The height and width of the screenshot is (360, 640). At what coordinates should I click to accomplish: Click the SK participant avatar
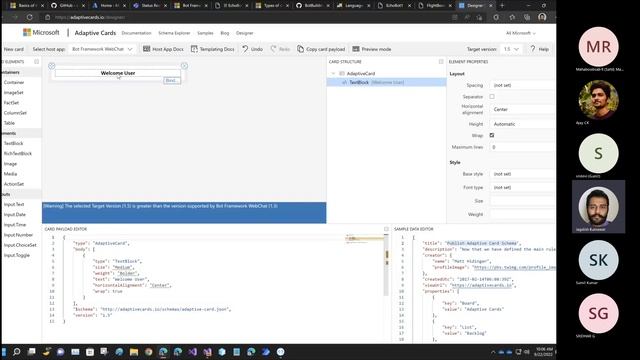point(598,260)
